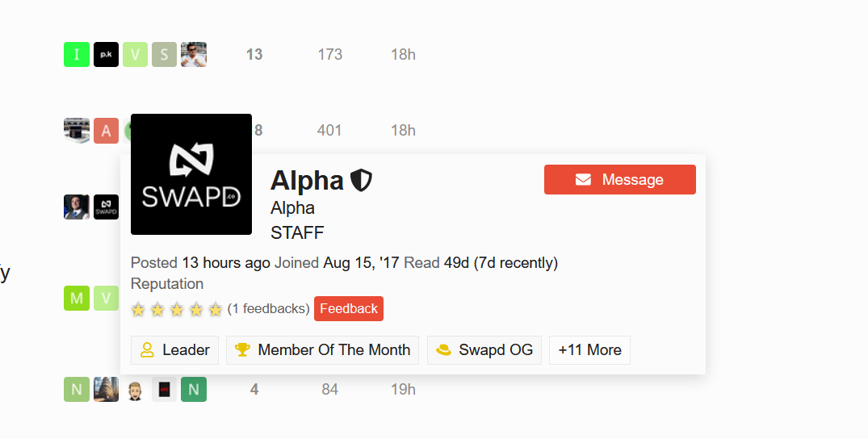
Task: Click the red Feedback button
Action: click(349, 308)
